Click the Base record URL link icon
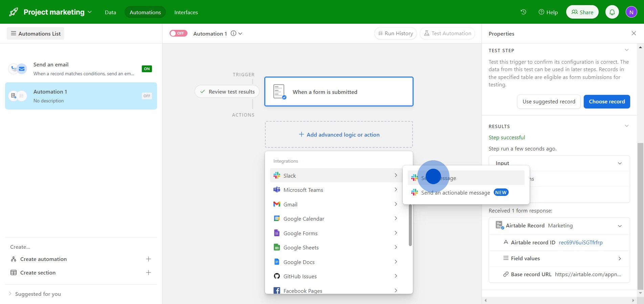The width and height of the screenshot is (644, 304). tap(506, 274)
